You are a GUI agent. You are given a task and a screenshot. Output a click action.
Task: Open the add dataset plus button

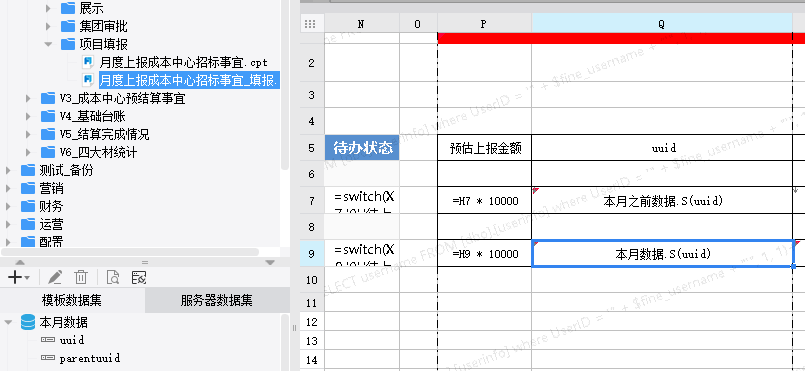point(15,278)
